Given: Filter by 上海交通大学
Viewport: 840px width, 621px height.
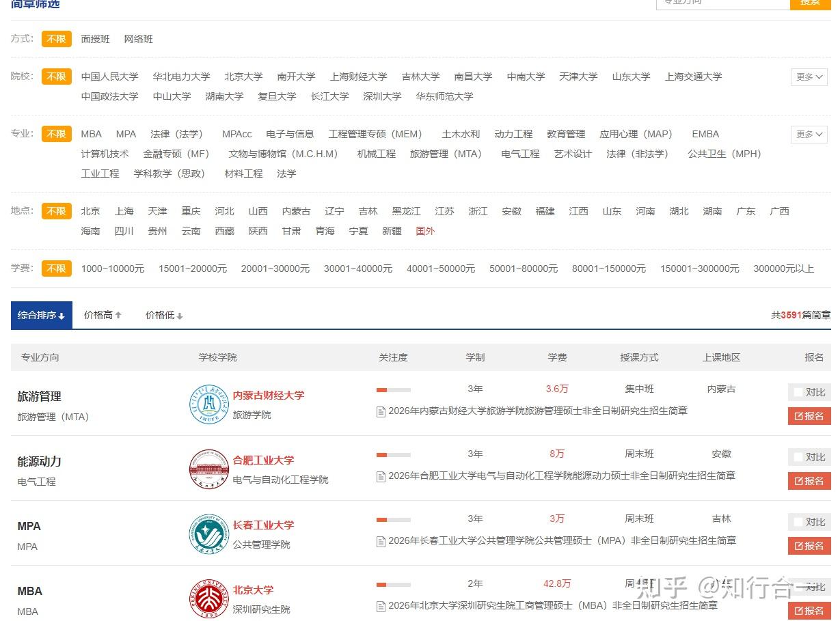Looking at the screenshot, I should pyautogui.click(x=693, y=77).
